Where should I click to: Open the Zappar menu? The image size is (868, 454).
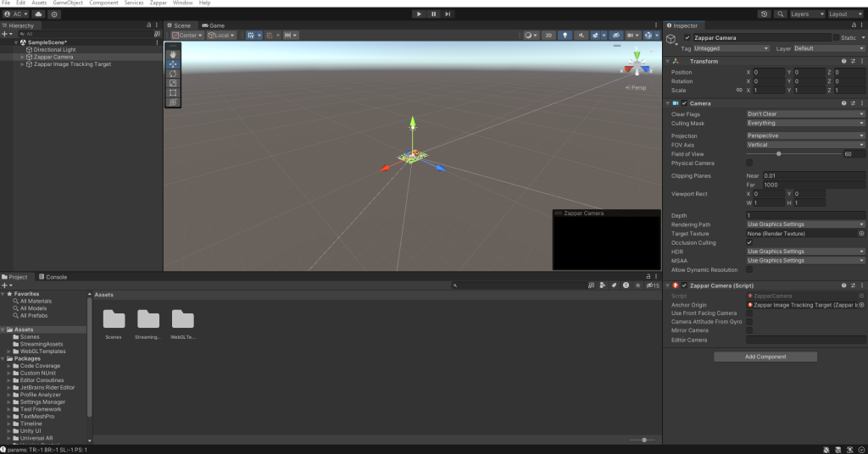point(158,3)
